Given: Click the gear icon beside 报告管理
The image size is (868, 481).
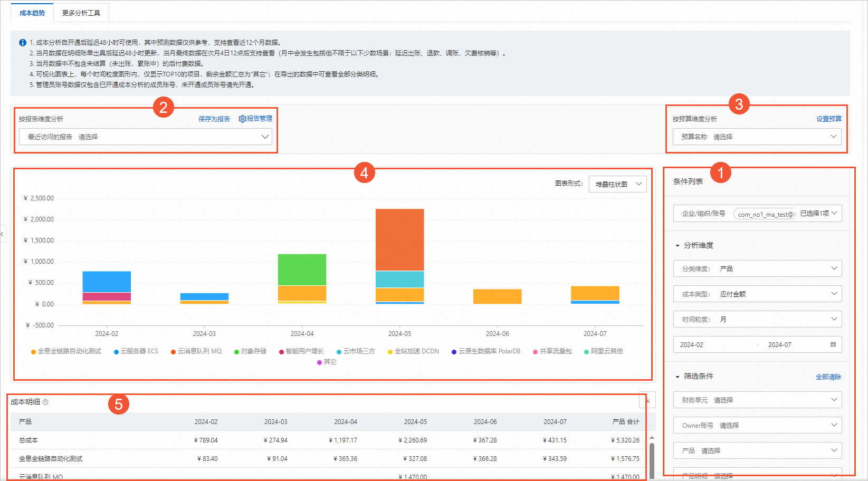Looking at the screenshot, I should (242, 119).
